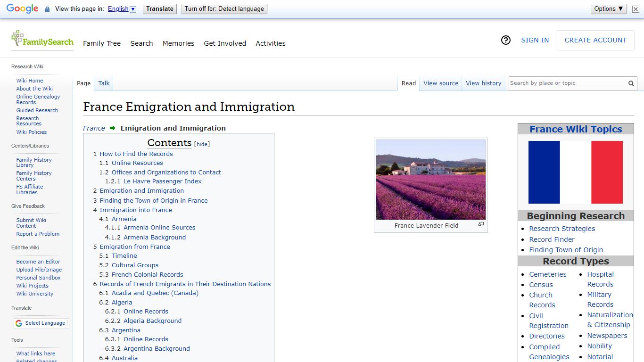The height and width of the screenshot is (362, 644).
Task: Open Wiki University link
Action: (x=35, y=294)
